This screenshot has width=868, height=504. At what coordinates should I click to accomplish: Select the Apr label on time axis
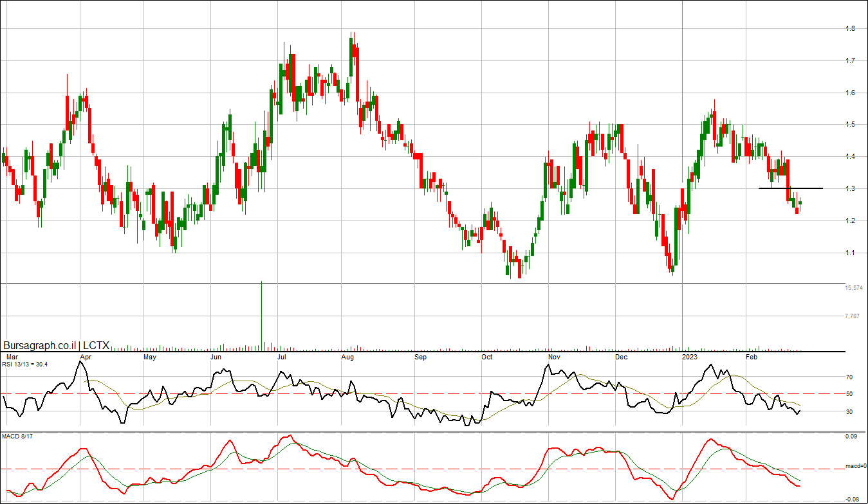pyautogui.click(x=85, y=356)
